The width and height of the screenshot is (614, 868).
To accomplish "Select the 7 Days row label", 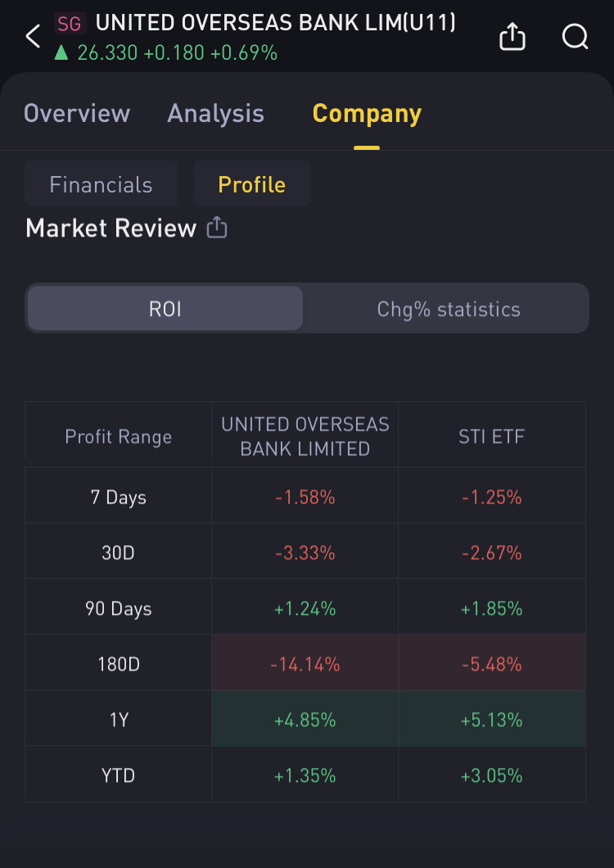I will click(x=118, y=497).
